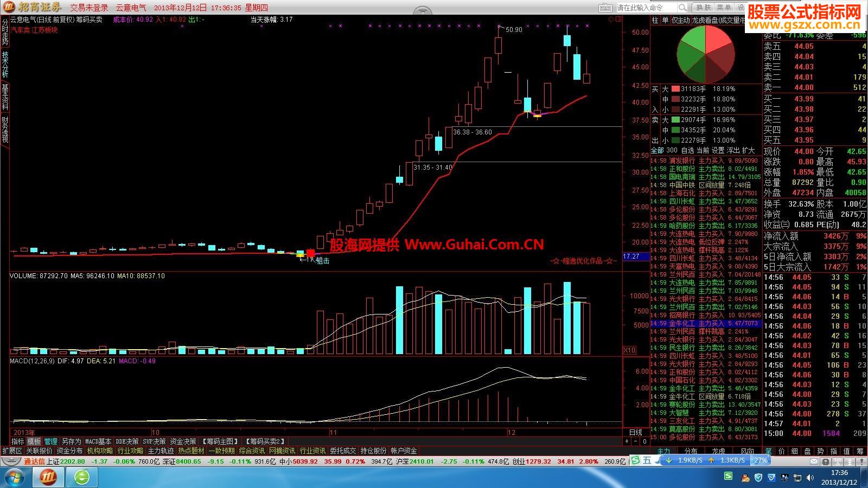Open the 关联报价 bottom tab
The height and width of the screenshot is (488, 868).
[40, 451]
